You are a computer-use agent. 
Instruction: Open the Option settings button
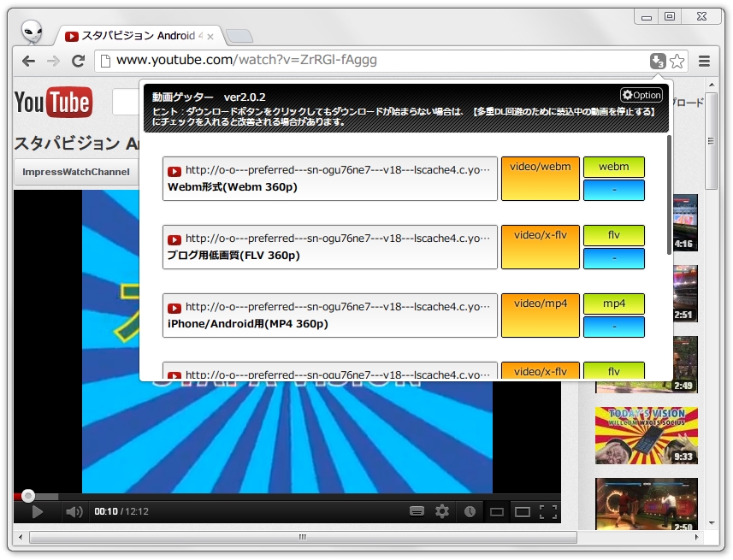coord(641,96)
